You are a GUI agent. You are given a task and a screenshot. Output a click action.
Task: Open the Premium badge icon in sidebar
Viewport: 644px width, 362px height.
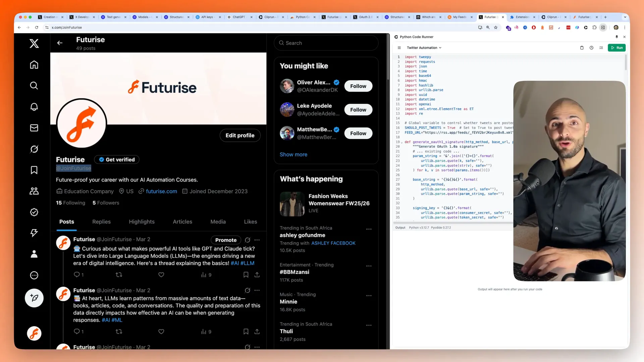[34, 212]
